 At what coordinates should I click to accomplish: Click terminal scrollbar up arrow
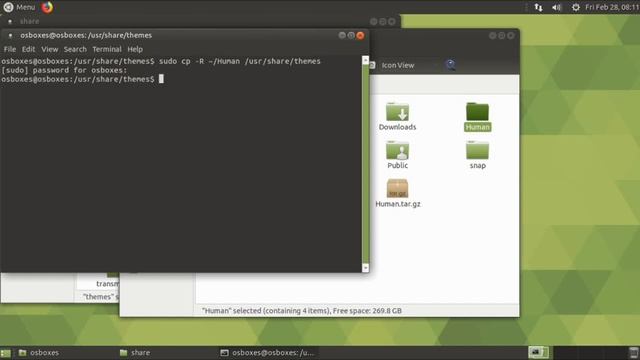point(365,60)
